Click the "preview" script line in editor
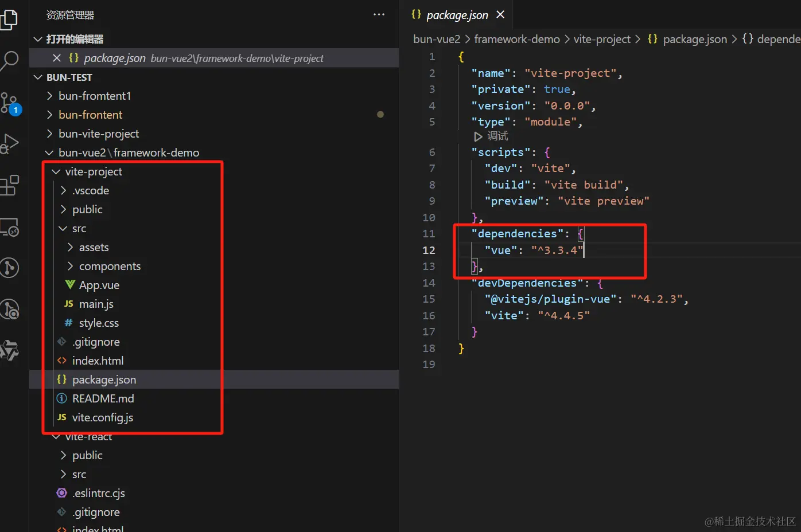 tap(567, 201)
